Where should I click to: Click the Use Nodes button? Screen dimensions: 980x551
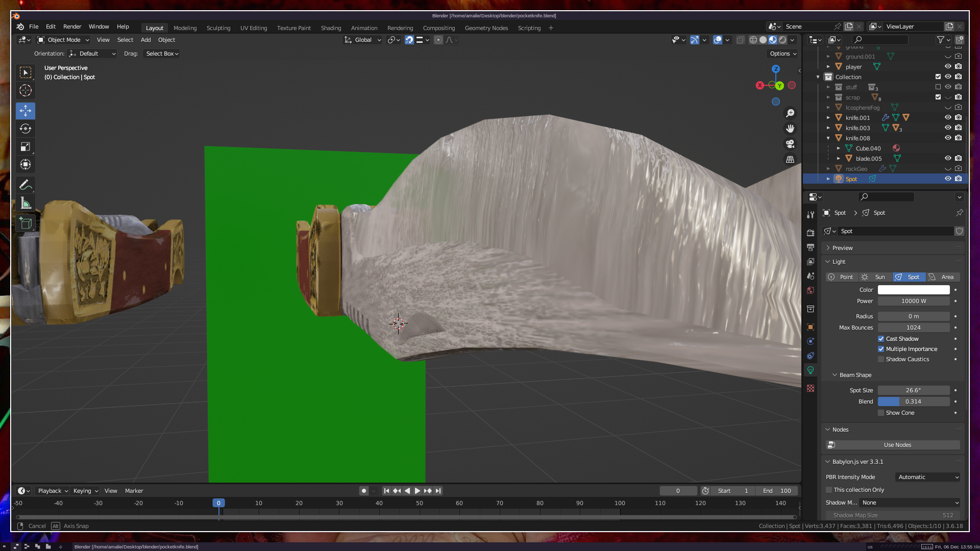tap(897, 445)
